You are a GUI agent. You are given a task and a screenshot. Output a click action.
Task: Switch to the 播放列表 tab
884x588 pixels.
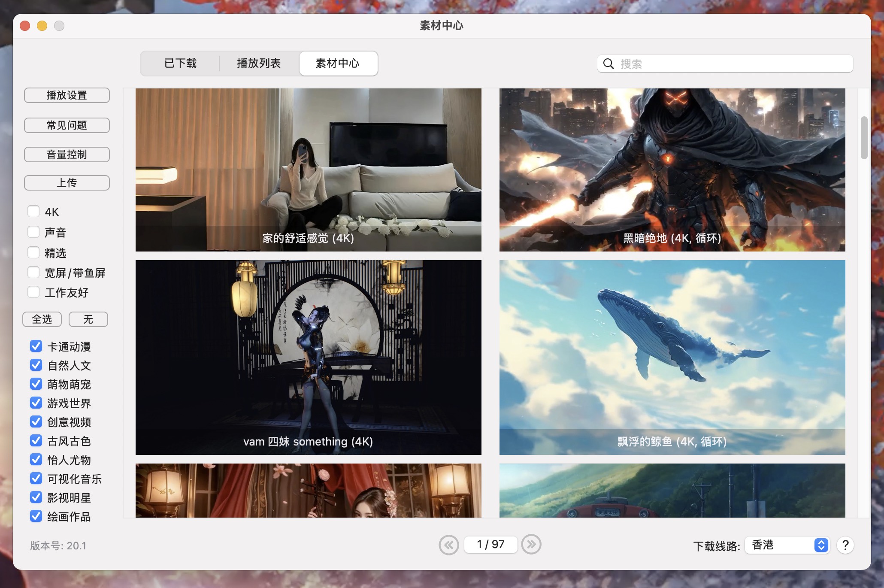pos(259,64)
